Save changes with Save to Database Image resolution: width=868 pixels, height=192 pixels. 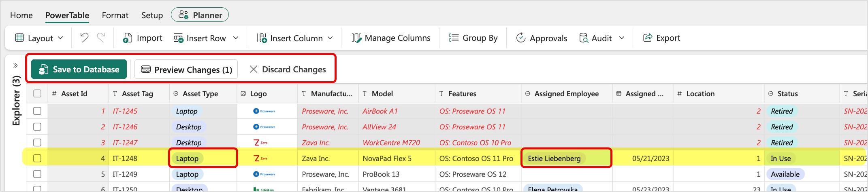pos(79,70)
